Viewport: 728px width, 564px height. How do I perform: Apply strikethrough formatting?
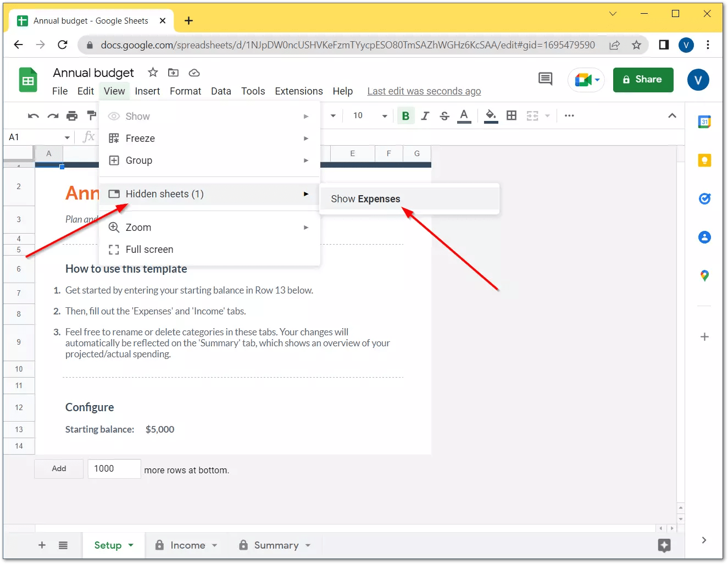pyautogui.click(x=444, y=116)
